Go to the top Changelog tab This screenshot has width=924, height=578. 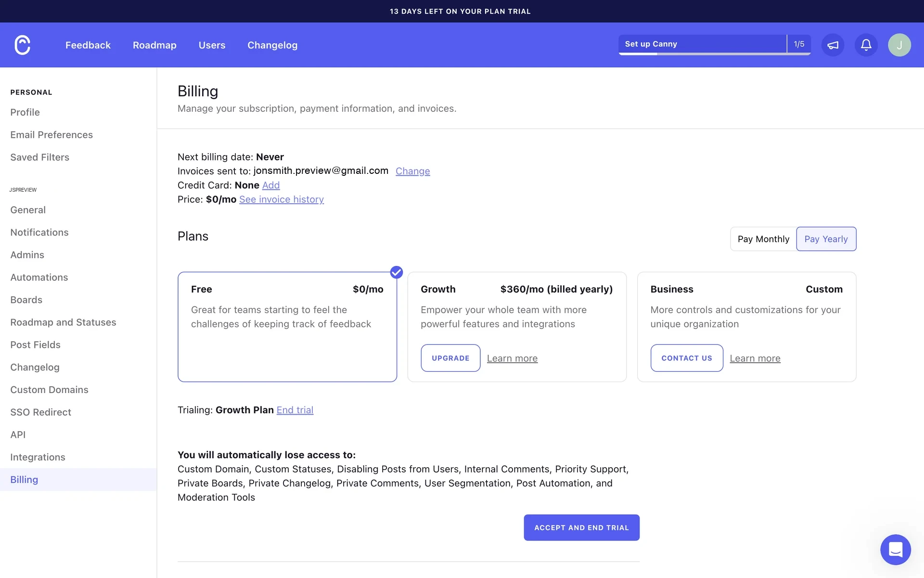click(x=272, y=45)
